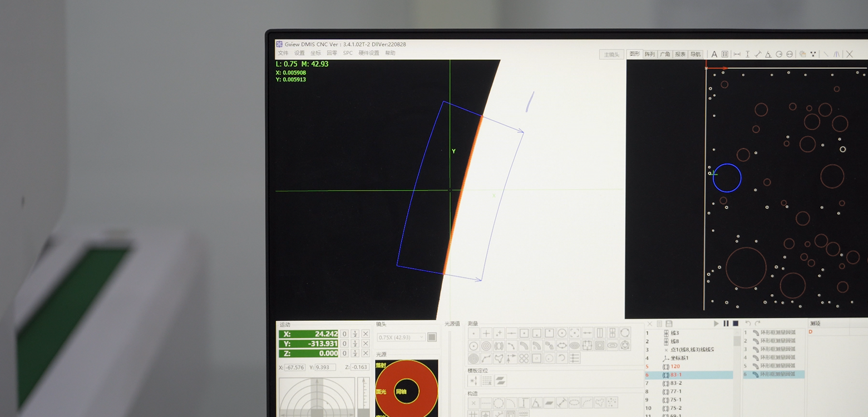Click 同轴 coaxial light center in 光源 control
868x417 pixels.
coord(401,391)
